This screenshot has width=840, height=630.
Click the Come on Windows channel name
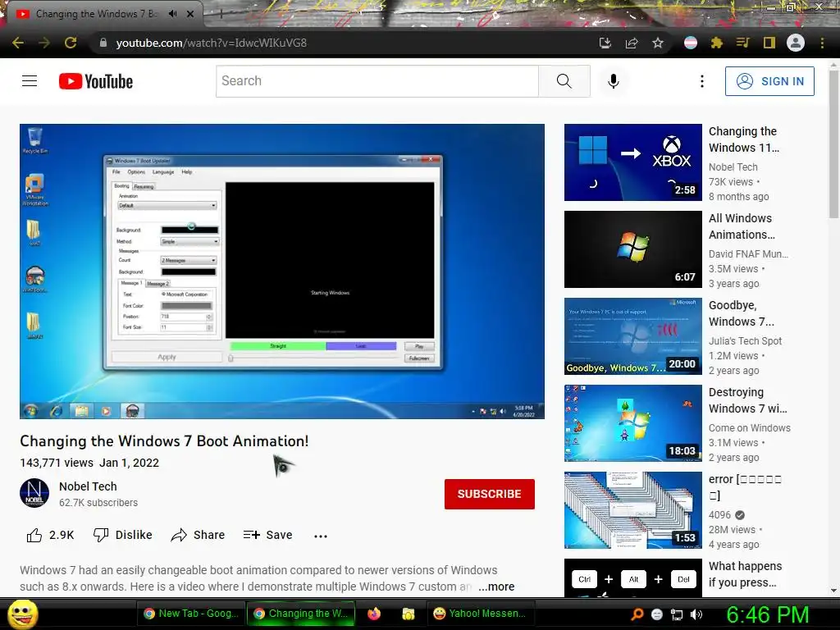(x=750, y=427)
